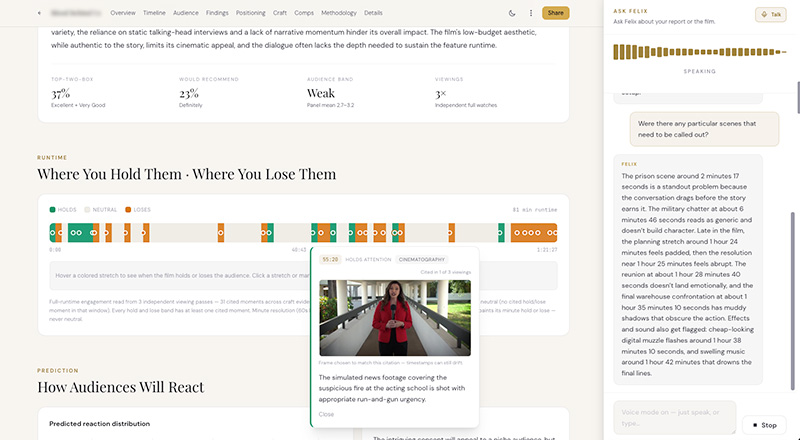Share the report with the Share button
800x440 pixels.
tap(556, 13)
